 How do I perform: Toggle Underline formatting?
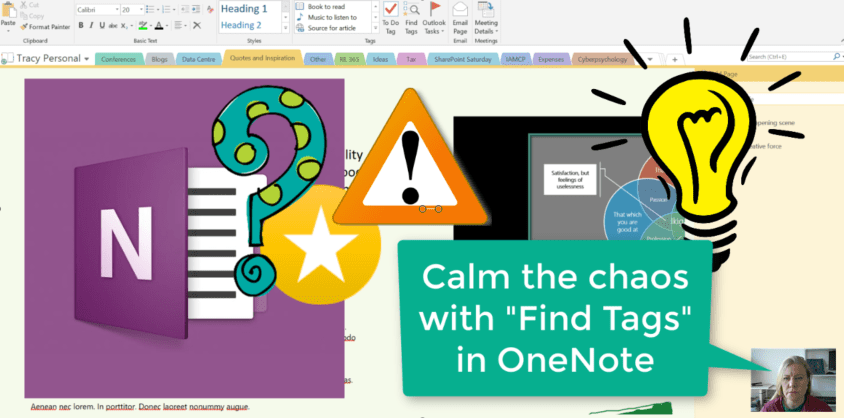coord(101,25)
